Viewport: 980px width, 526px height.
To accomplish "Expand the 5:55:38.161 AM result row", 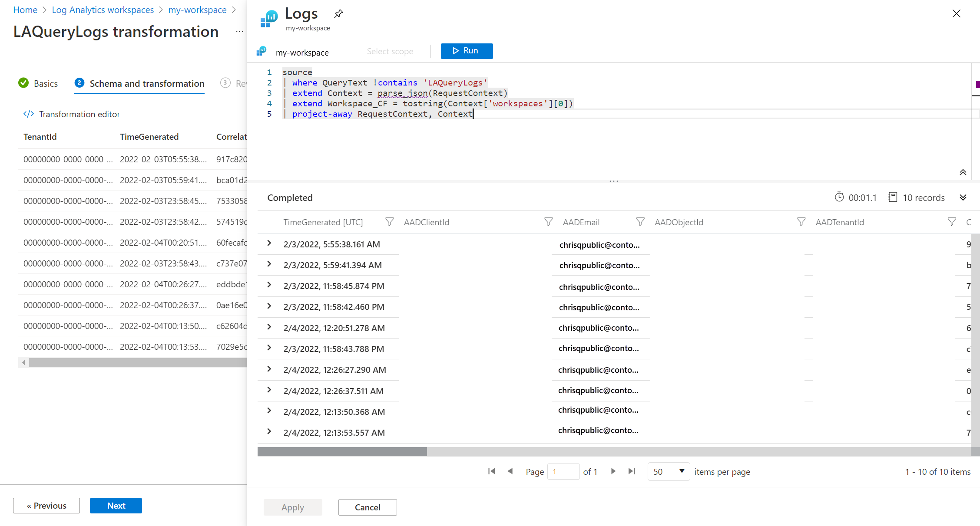I will click(269, 243).
